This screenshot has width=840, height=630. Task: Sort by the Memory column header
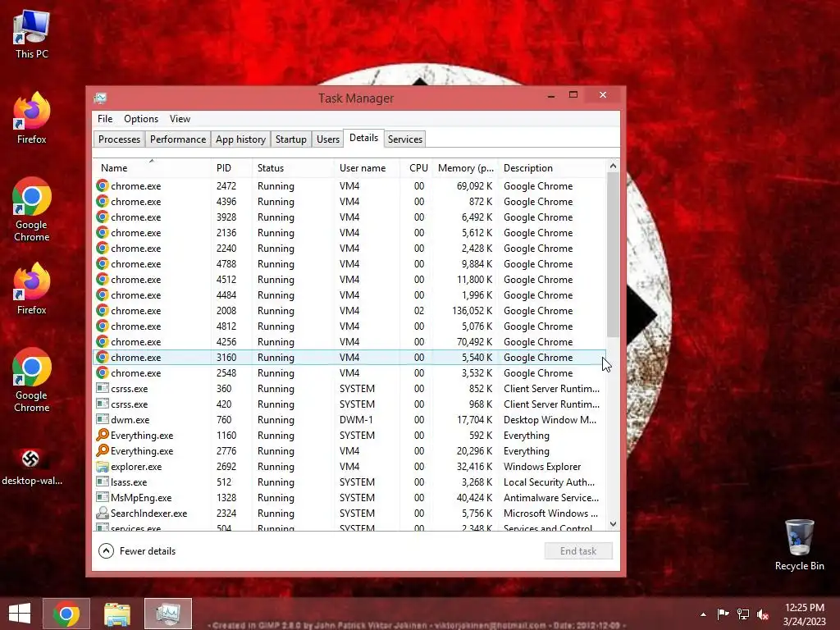click(465, 167)
